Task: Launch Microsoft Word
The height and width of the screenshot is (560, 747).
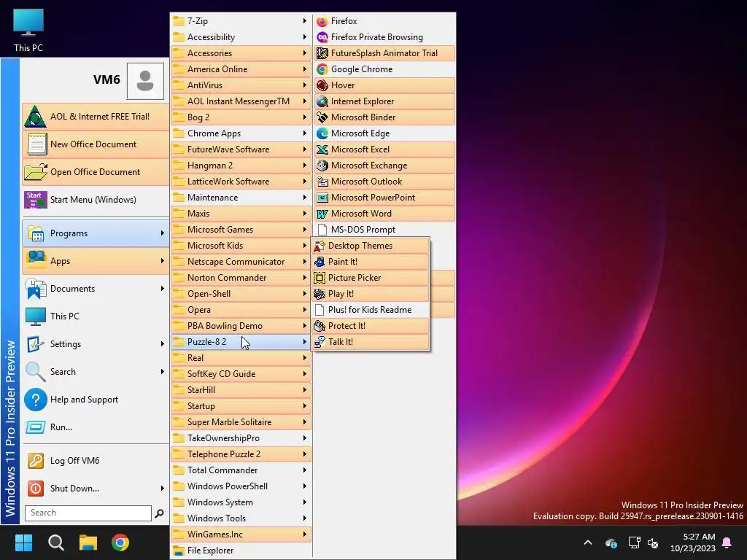Action: pyautogui.click(x=384, y=214)
